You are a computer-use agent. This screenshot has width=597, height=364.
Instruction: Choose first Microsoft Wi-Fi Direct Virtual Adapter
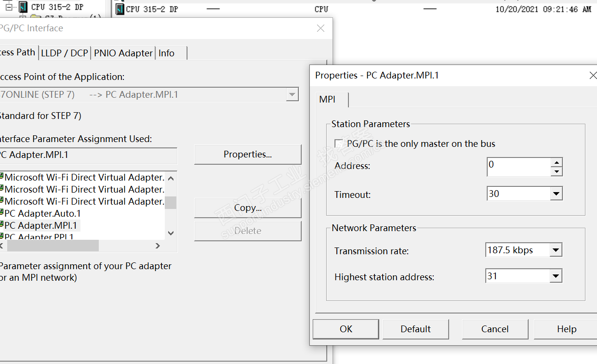tap(84, 178)
